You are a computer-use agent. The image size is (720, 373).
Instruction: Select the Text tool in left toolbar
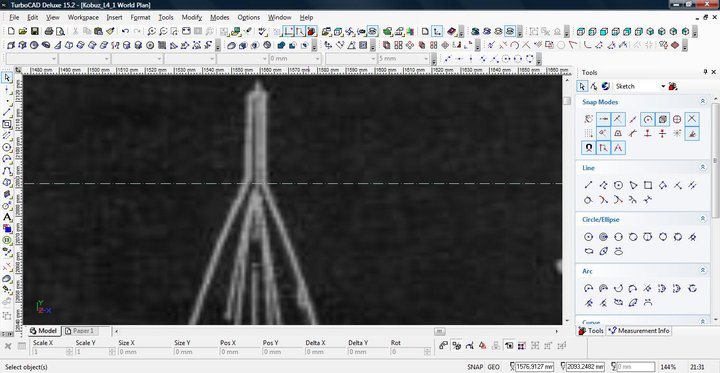click(7, 217)
